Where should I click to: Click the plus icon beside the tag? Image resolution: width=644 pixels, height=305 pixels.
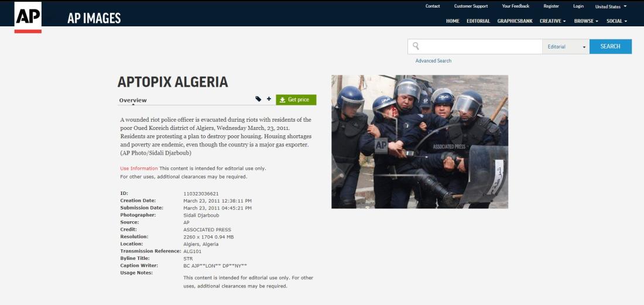pos(269,99)
